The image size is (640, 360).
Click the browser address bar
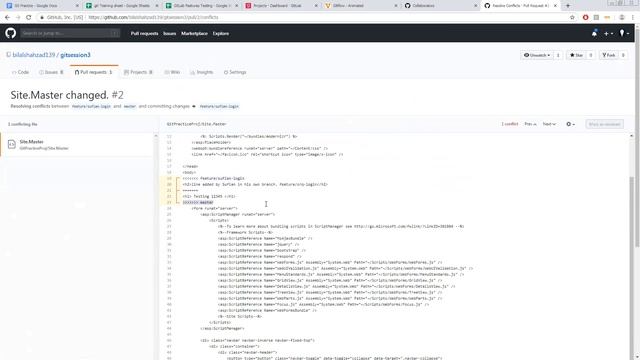[x=302, y=17]
